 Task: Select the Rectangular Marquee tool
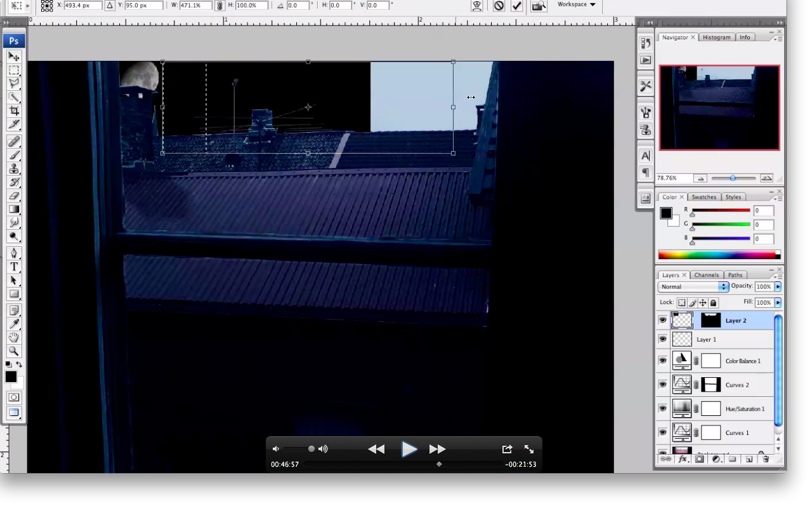(14, 70)
